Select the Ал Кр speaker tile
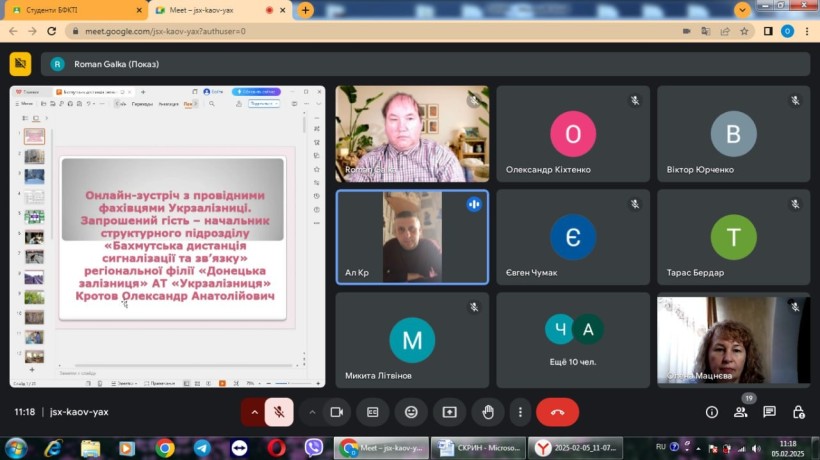 pos(412,237)
